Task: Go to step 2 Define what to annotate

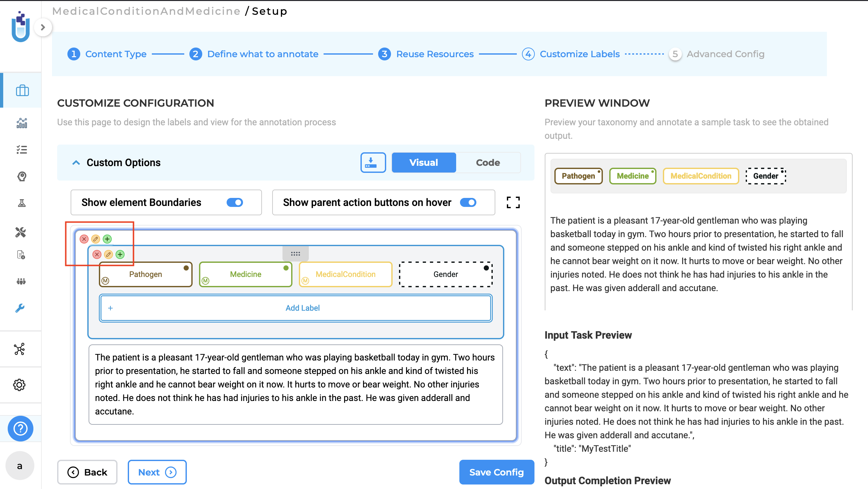Action: tap(254, 54)
